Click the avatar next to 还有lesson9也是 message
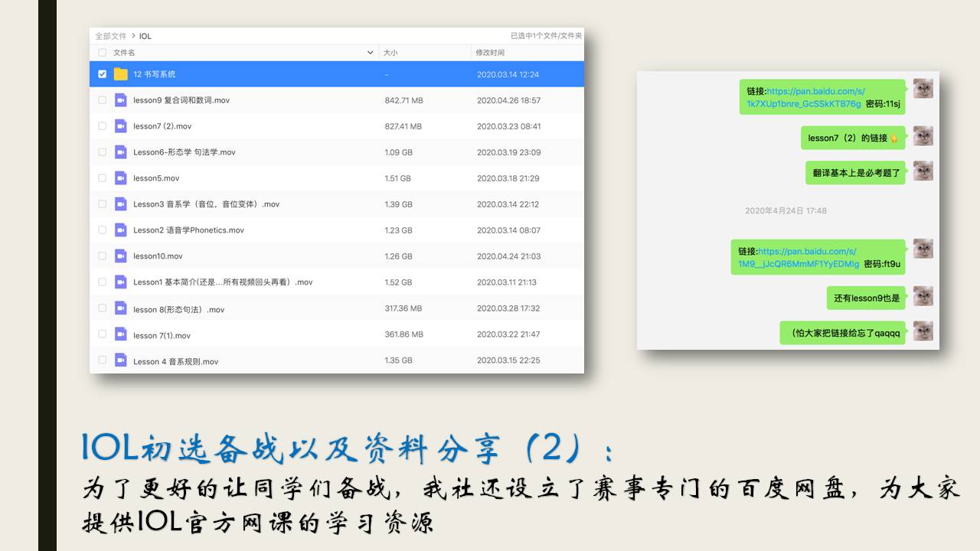This screenshot has width=980, height=551. click(x=923, y=297)
